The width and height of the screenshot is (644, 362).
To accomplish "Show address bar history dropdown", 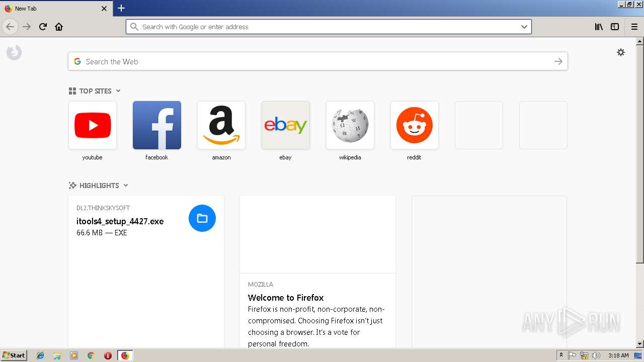I will point(524,27).
